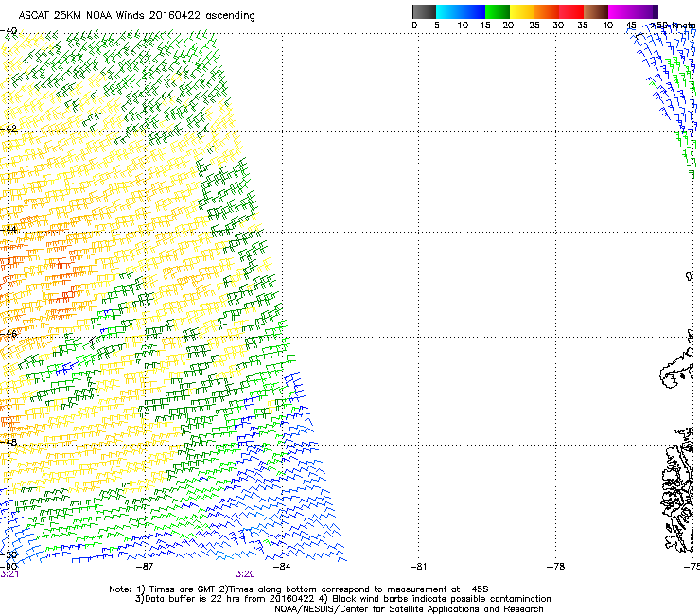Click the '-44' latitude label
Screen dimensions: 700x615
pyautogui.click(x=9, y=230)
